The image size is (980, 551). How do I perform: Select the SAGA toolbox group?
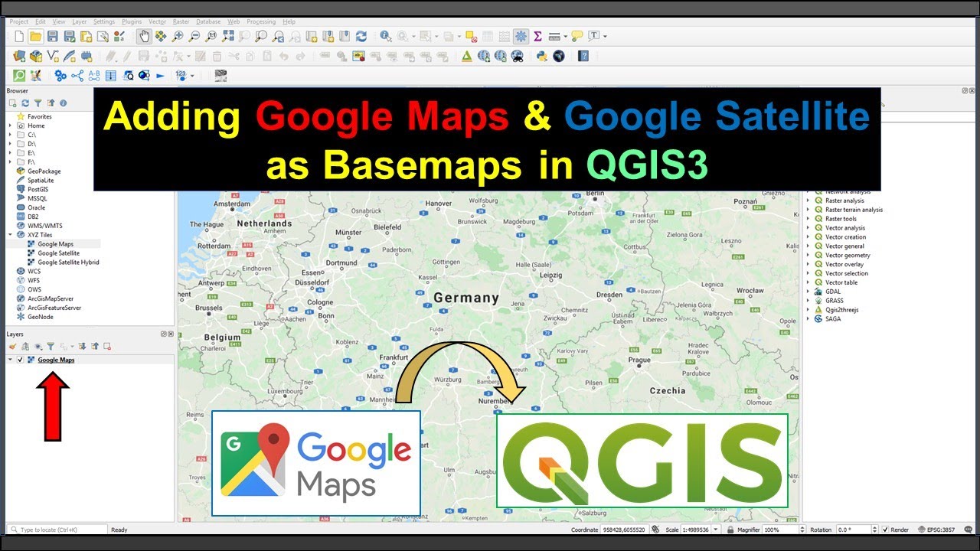(x=832, y=319)
